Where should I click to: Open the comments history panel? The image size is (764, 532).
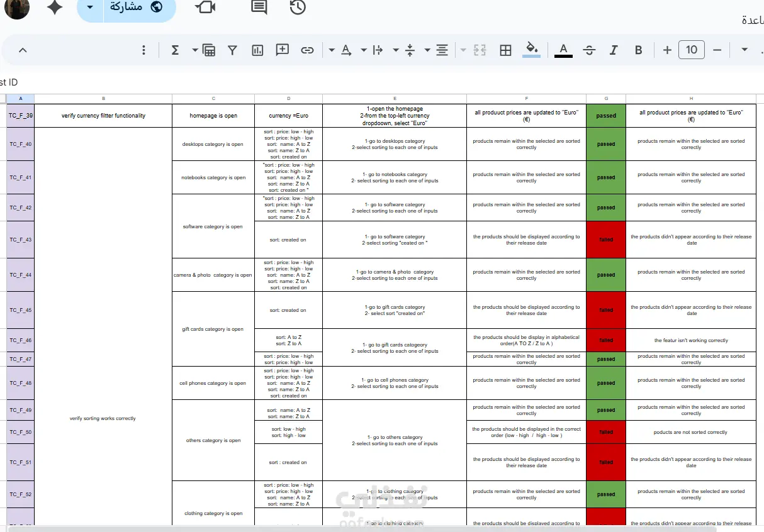click(x=259, y=8)
